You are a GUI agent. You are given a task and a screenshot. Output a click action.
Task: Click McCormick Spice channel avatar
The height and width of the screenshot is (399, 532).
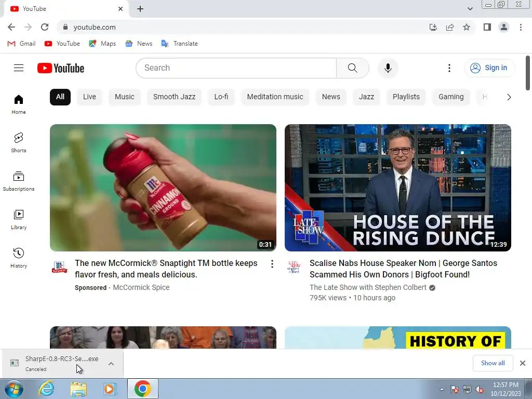[59, 267]
